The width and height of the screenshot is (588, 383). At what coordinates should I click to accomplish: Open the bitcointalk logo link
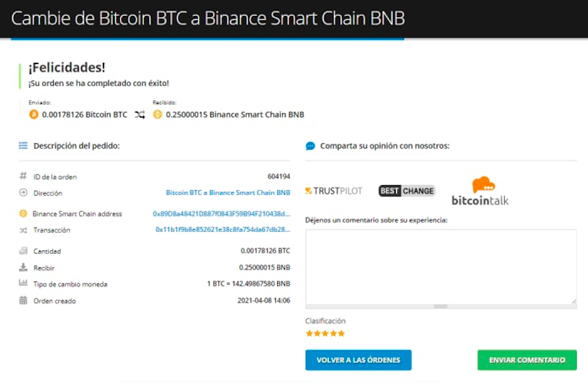(480, 191)
